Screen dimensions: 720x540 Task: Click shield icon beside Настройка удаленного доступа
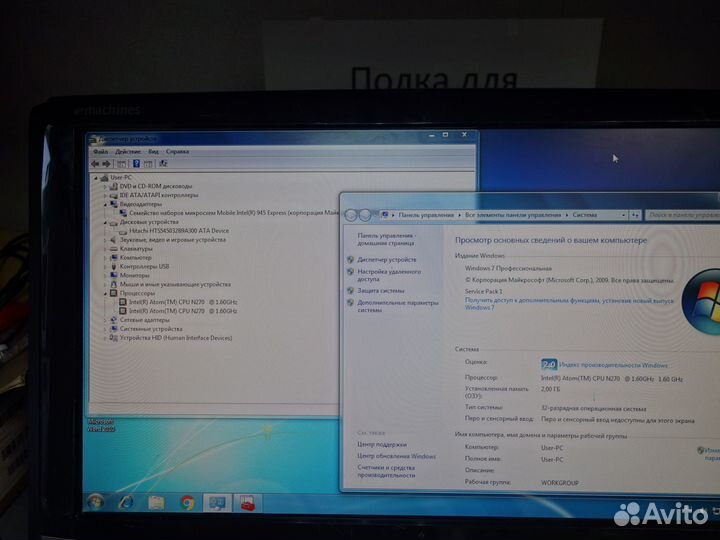(x=350, y=272)
